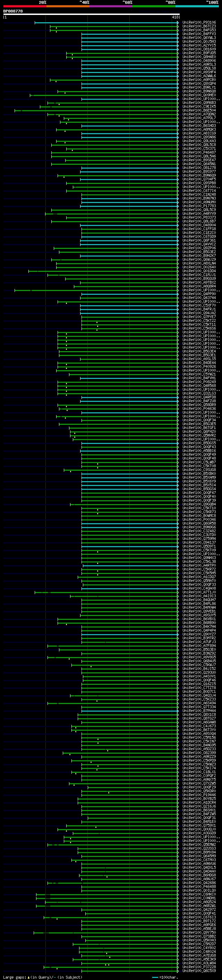Select label UniRef100_Q9SN86
The height and width of the screenshot is (980, 222).
tap(199, 137)
